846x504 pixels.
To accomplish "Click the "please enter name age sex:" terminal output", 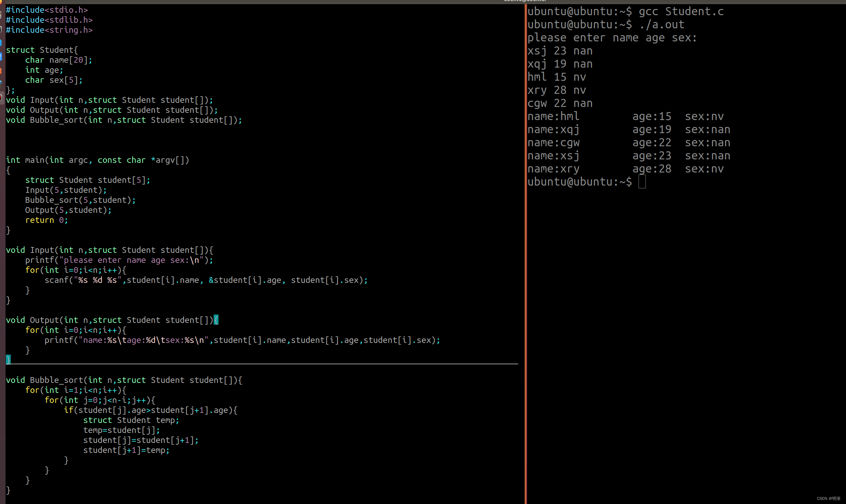I will click(612, 38).
